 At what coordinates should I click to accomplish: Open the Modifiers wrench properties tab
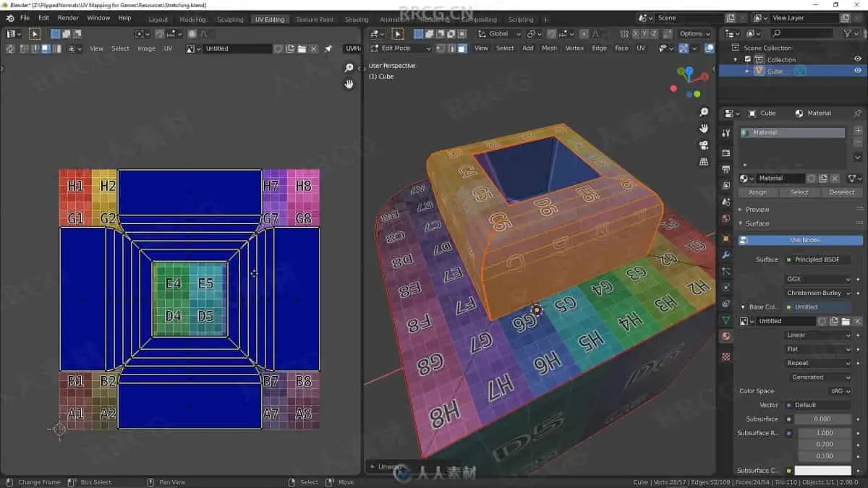point(726,254)
